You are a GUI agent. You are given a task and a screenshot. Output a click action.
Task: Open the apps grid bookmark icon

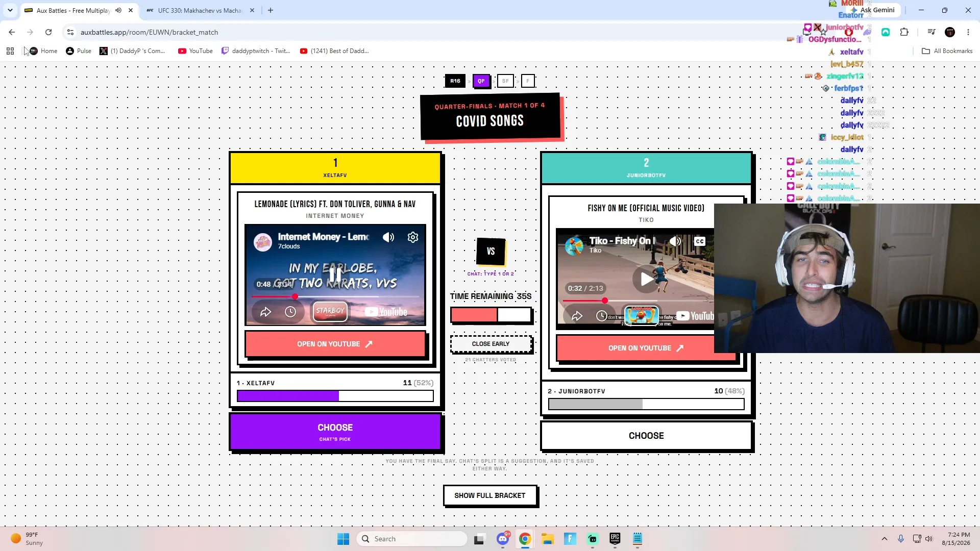[x=10, y=51]
